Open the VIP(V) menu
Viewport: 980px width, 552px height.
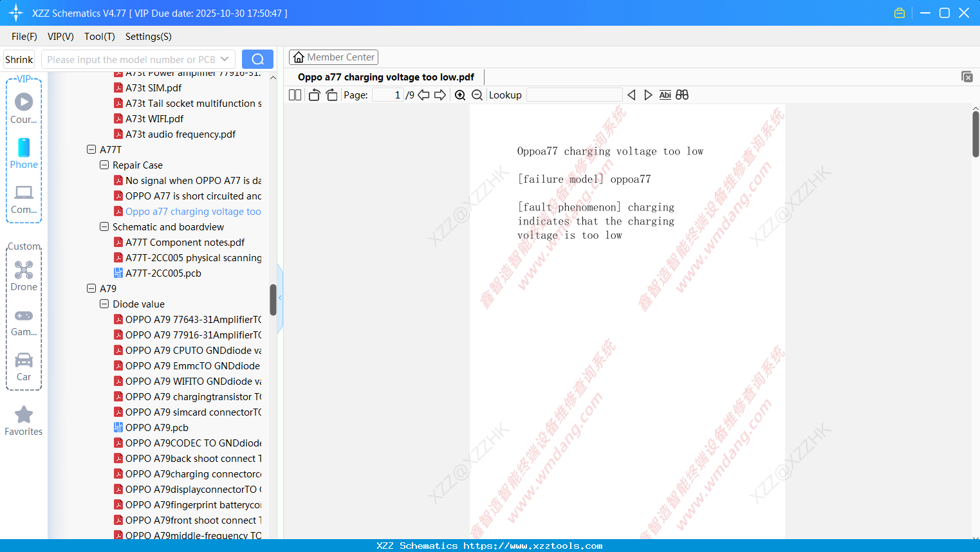coord(60,37)
